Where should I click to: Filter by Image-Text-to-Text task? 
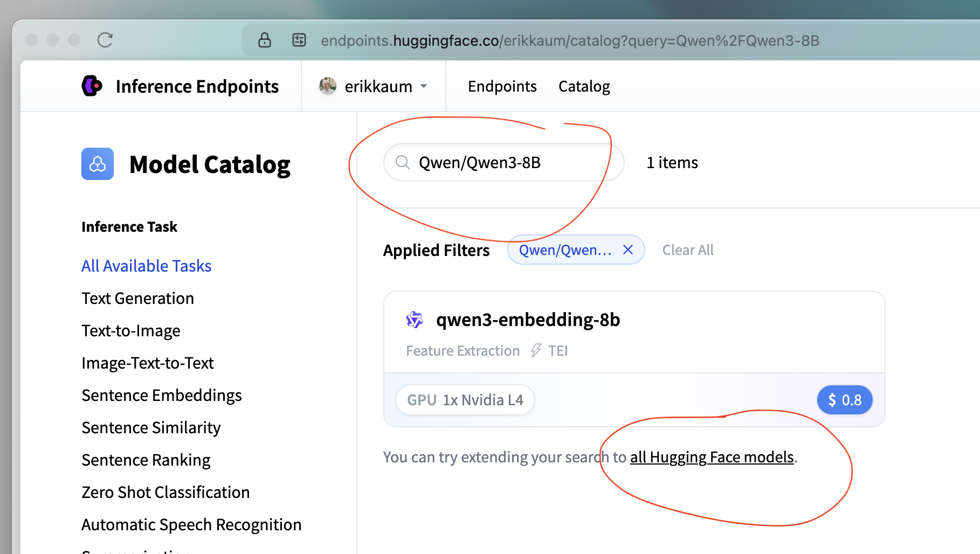(x=147, y=363)
